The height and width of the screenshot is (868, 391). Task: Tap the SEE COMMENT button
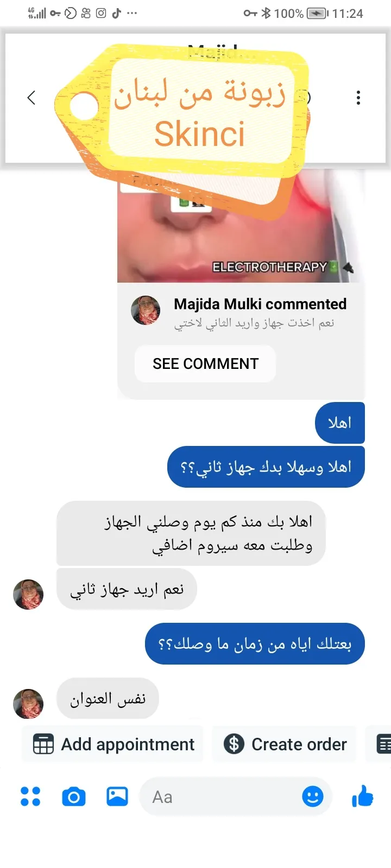click(x=205, y=364)
